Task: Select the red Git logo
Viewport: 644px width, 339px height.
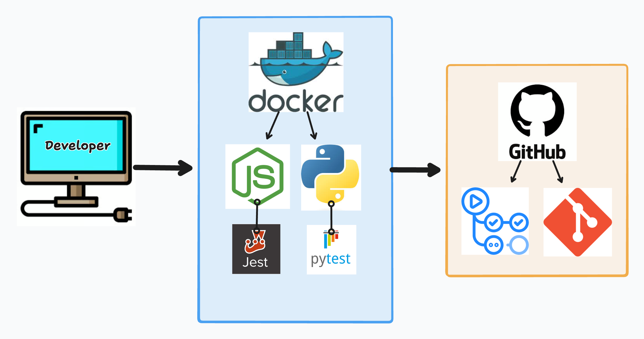Action: 578,222
